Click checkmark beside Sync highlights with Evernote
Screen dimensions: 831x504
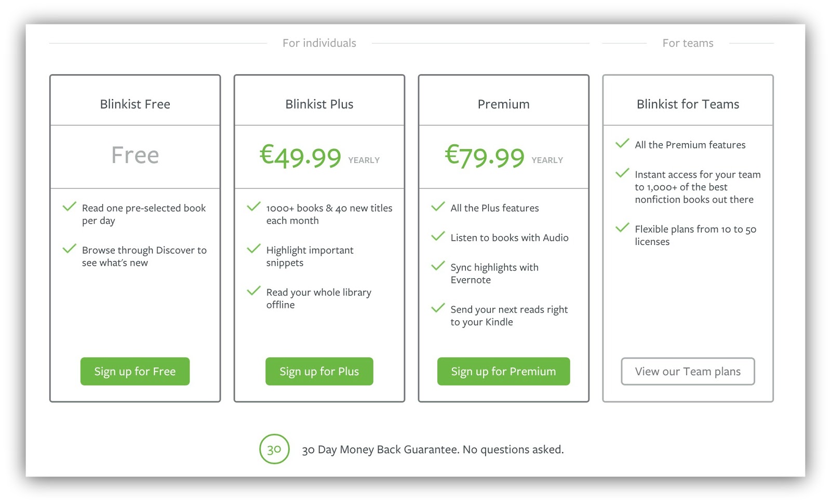pyautogui.click(x=438, y=266)
